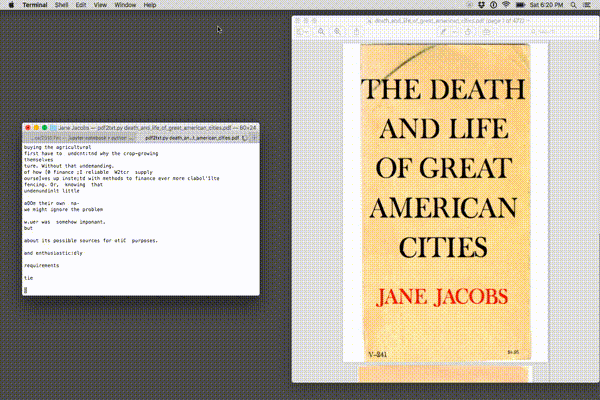Rotate the page in Preview

pyautogui.click(x=468, y=32)
